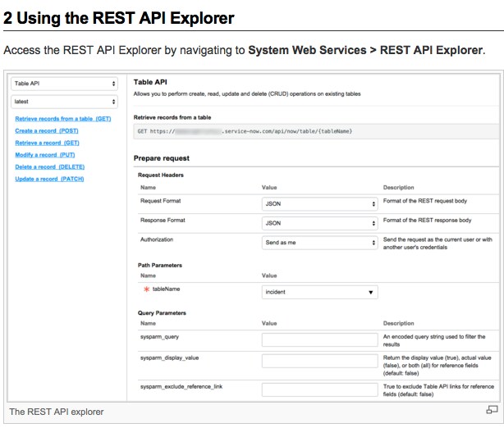Click Retrieve records from a table (GET) link
This screenshot has width=504, height=428.
click(x=62, y=119)
